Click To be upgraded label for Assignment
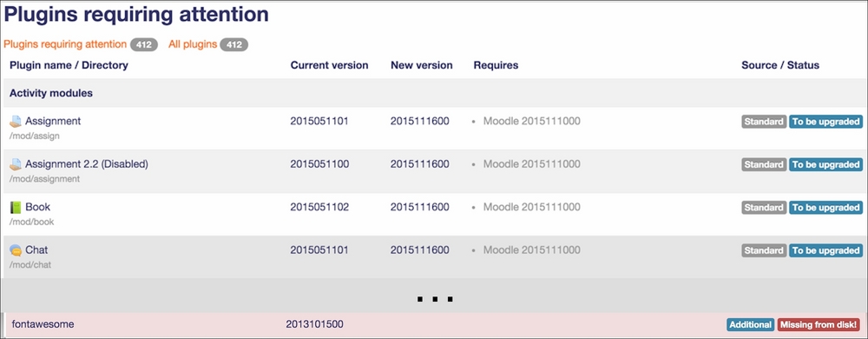The height and width of the screenshot is (339, 868). pos(825,122)
